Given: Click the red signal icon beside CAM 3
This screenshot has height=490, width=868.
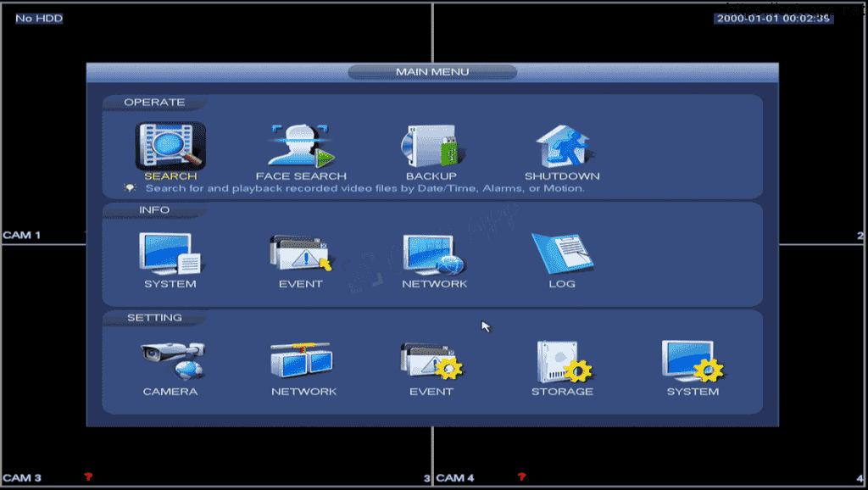Looking at the screenshot, I should pos(88,477).
